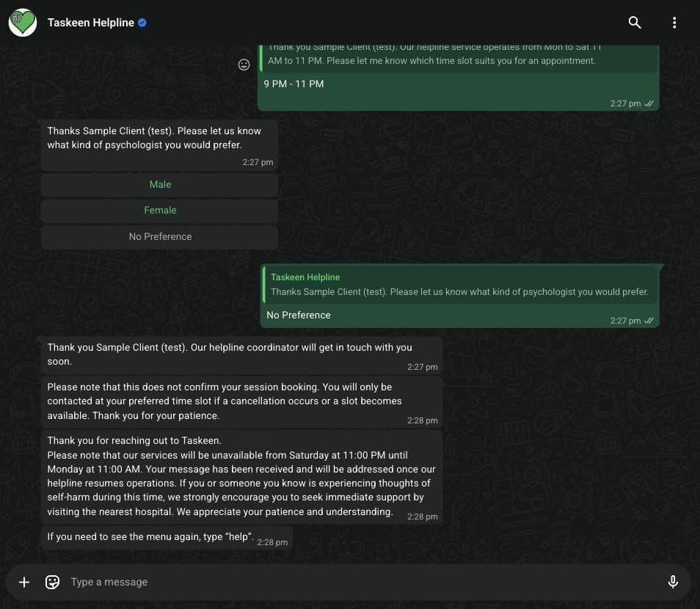
Task: Choose the No Preference button
Action: point(160,237)
